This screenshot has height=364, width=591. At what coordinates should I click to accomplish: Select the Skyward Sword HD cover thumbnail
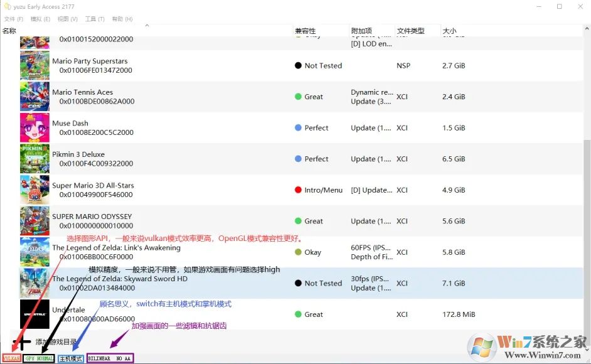pyautogui.click(x=35, y=283)
